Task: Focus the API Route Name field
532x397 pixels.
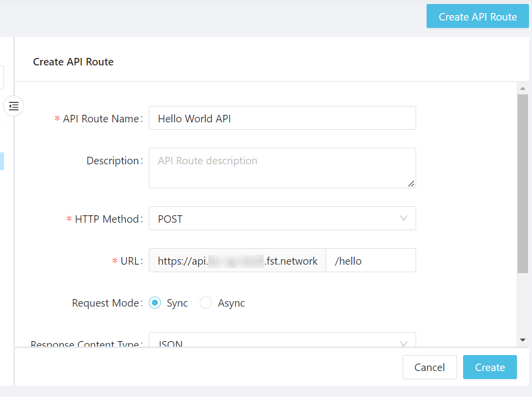Action: 282,118
